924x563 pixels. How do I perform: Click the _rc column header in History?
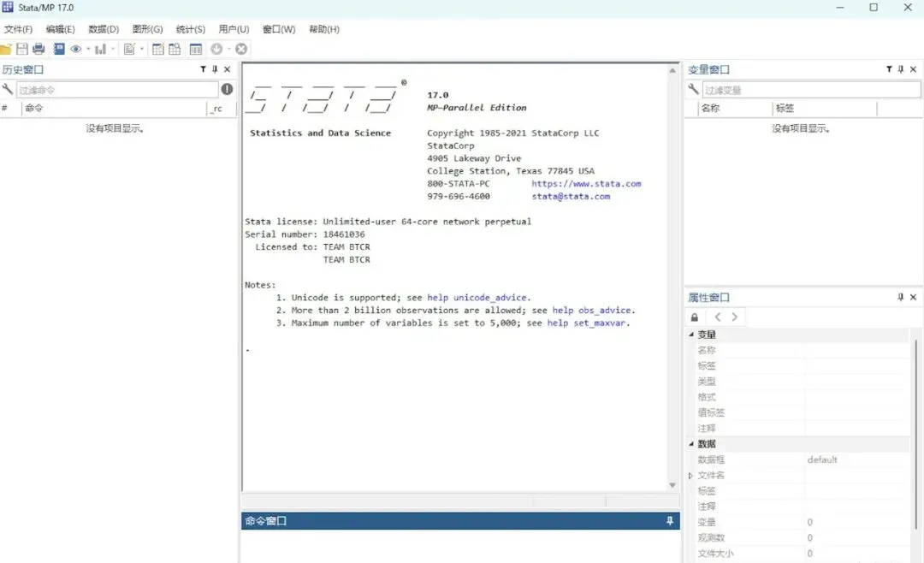click(x=221, y=109)
